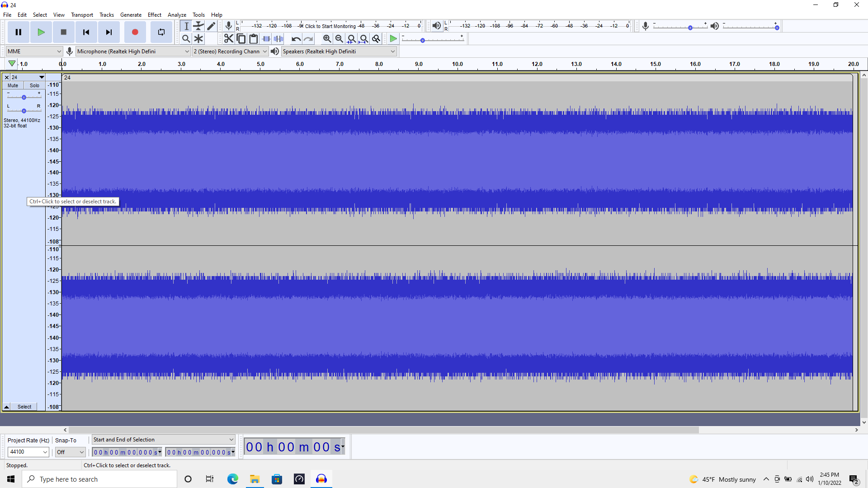Toggle the Loop button

tap(161, 32)
